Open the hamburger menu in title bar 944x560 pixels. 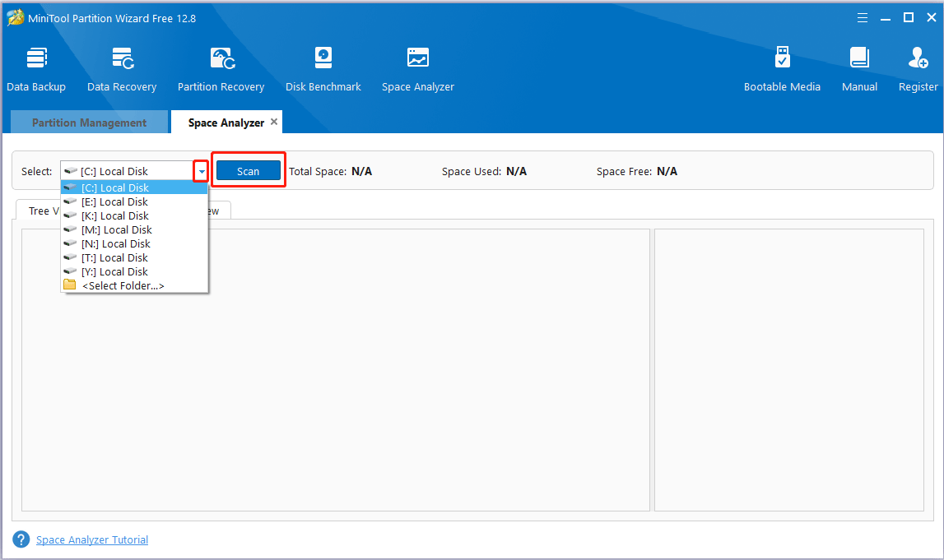[x=863, y=18]
